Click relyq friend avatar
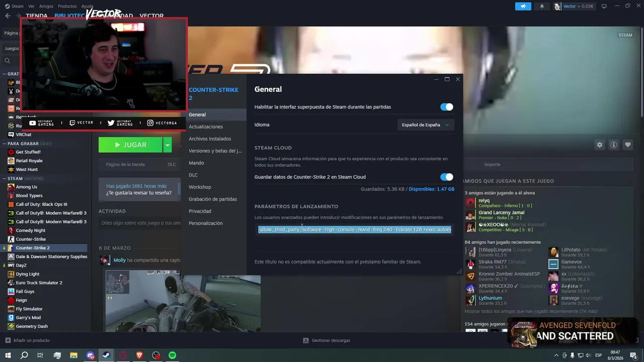 (470, 203)
